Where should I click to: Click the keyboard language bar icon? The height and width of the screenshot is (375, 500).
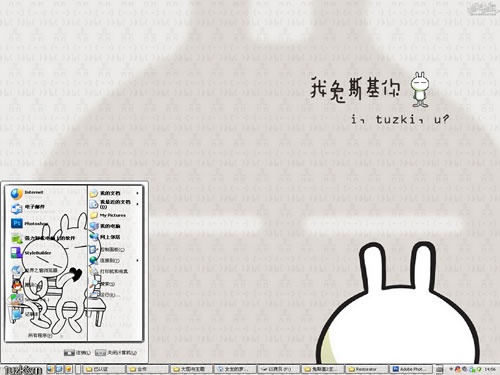point(439,369)
